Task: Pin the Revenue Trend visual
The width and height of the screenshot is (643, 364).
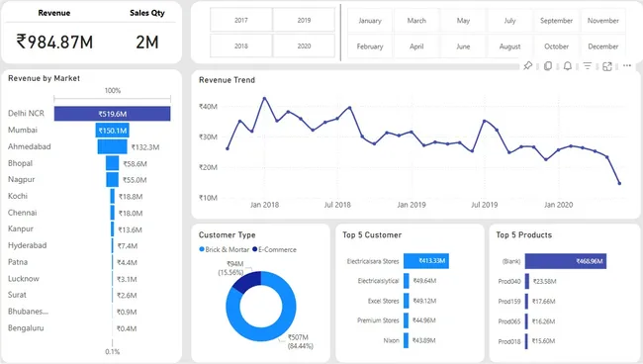Action: click(528, 66)
